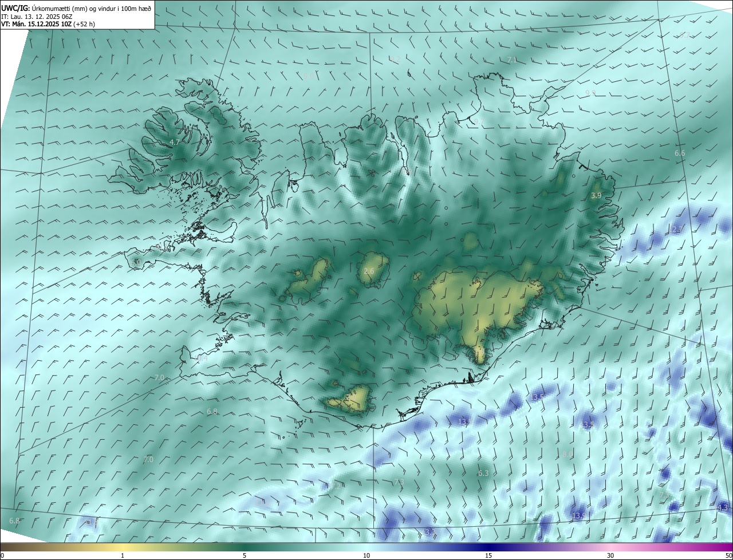Click the 4.7 value over the Westfjords
The height and width of the screenshot is (560, 733).
175,142
